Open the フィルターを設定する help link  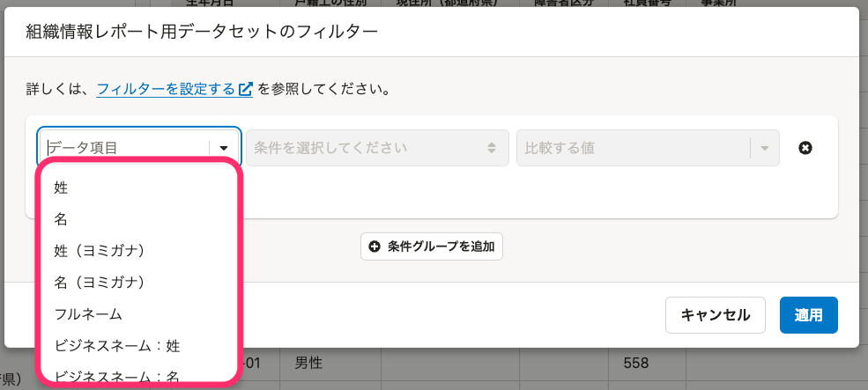(166, 89)
